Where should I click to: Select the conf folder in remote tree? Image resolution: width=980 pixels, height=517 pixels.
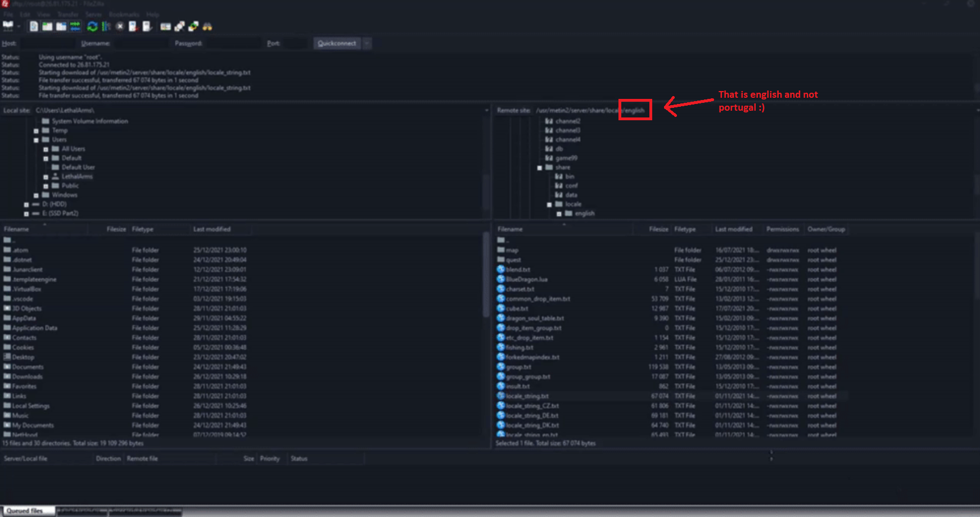[x=571, y=186]
